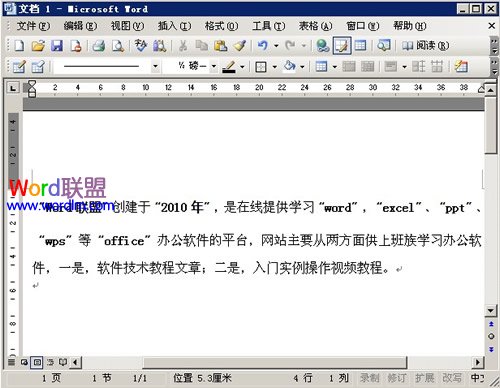Expand the Outside Border dropdown arrow
500x388 pixels.
(x=275, y=67)
